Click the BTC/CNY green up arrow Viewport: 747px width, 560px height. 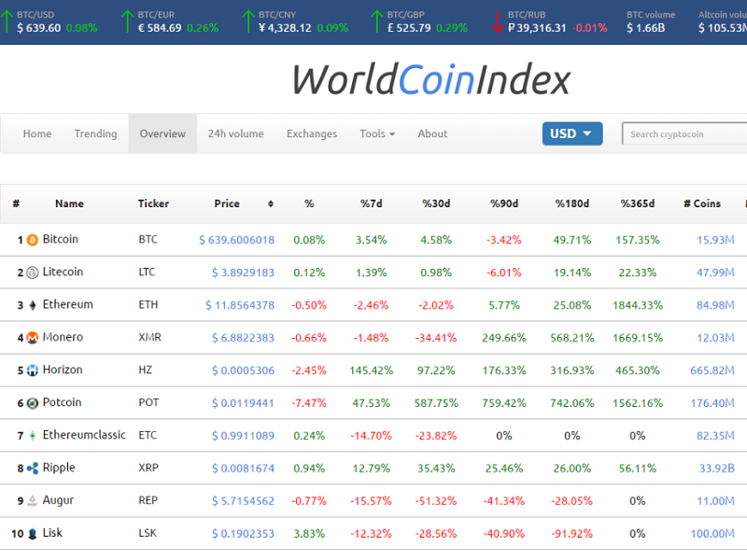[248, 21]
